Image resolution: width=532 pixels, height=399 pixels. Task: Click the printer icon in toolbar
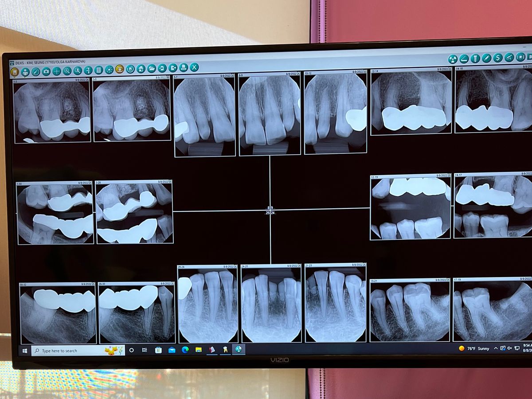coord(184,68)
